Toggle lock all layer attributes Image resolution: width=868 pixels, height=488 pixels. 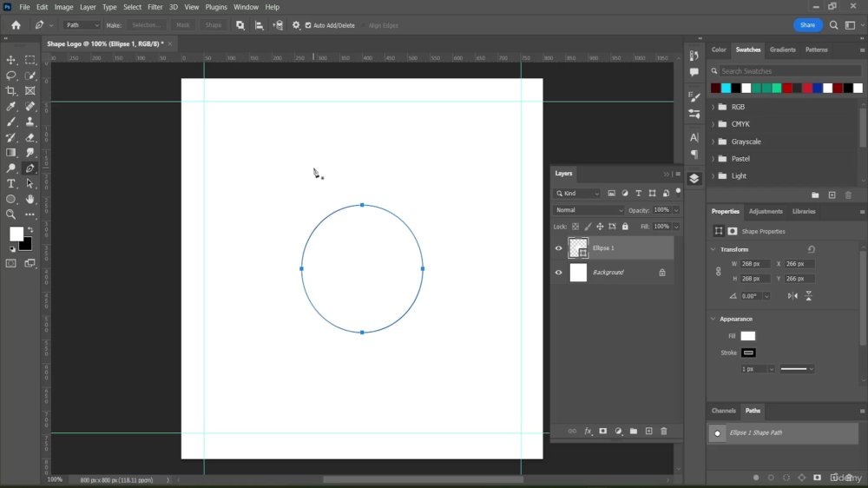click(x=625, y=227)
